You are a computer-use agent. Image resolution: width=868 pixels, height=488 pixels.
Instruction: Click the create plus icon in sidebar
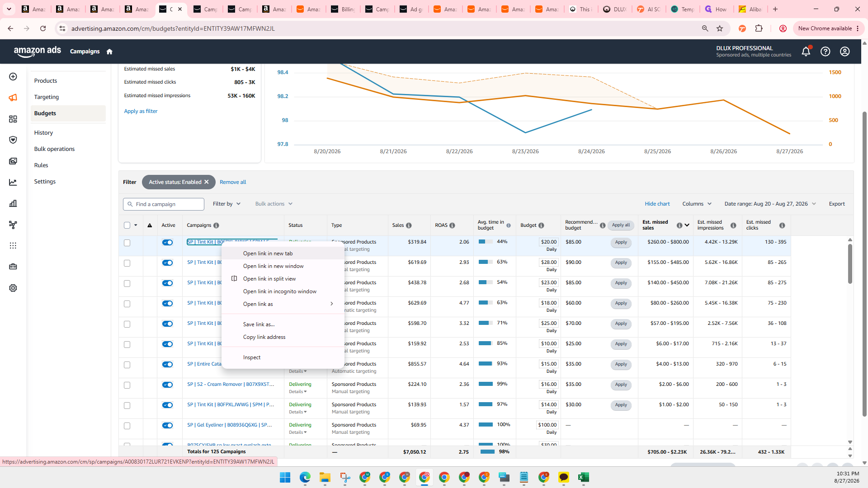click(13, 77)
